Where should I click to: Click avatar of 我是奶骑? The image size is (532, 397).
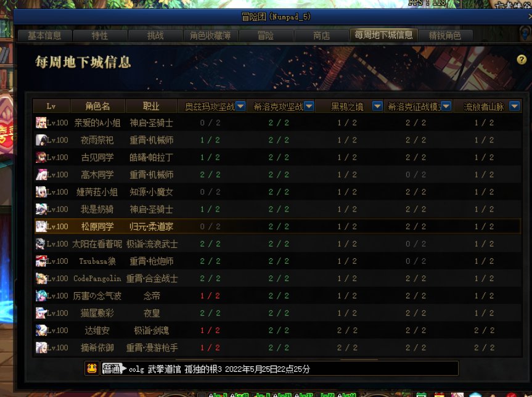click(x=41, y=209)
